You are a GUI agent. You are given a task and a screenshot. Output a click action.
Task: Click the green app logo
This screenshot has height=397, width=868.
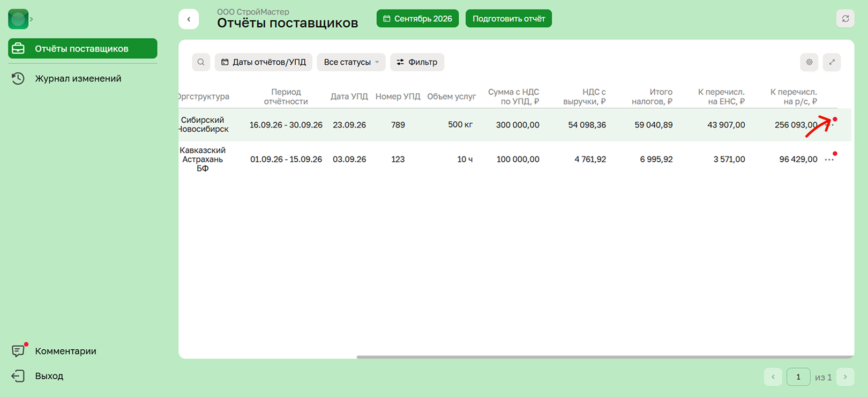18,19
